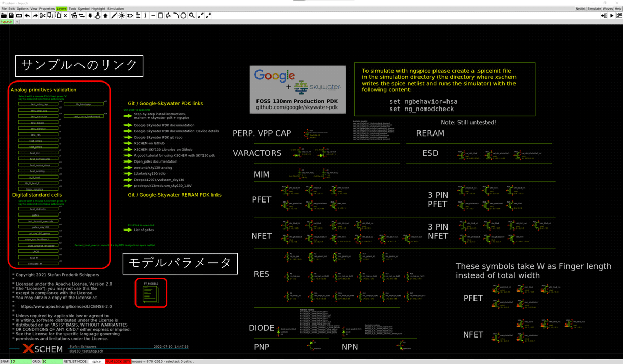Viewport: 623px width, 364px height.
Task: Click the Redo arrow icon
Action: (x=35, y=16)
